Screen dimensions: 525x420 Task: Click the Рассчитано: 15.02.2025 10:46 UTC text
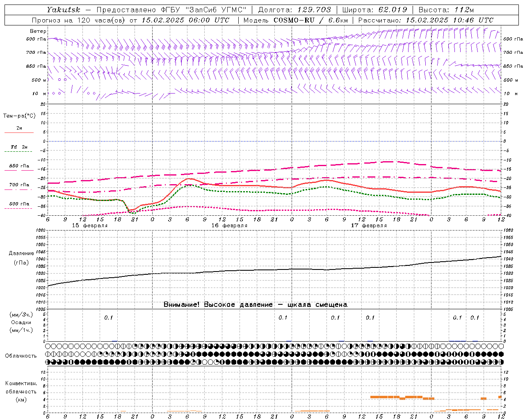(x=426, y=20)
